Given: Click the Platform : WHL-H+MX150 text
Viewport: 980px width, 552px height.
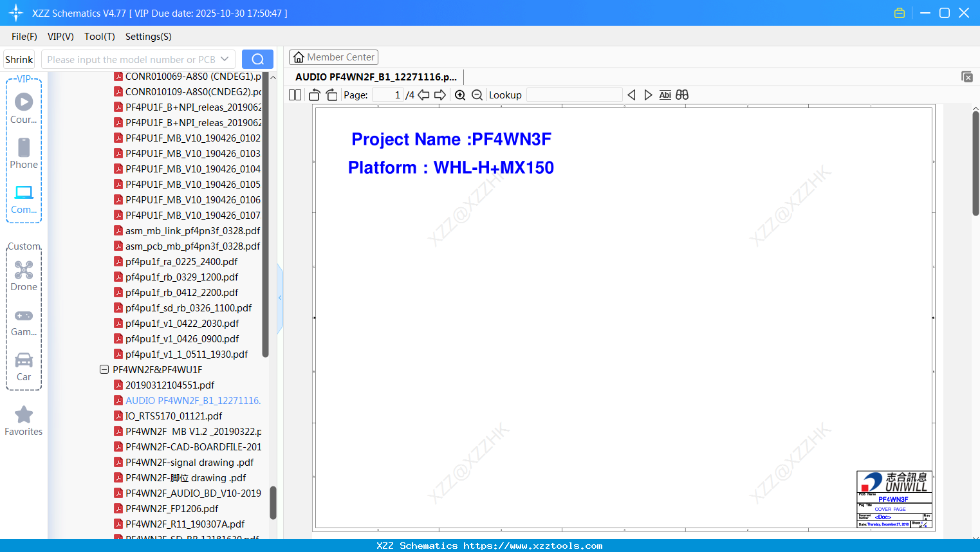Looking at the screenshot, I should pyautogui.click(x=451, y=168).
